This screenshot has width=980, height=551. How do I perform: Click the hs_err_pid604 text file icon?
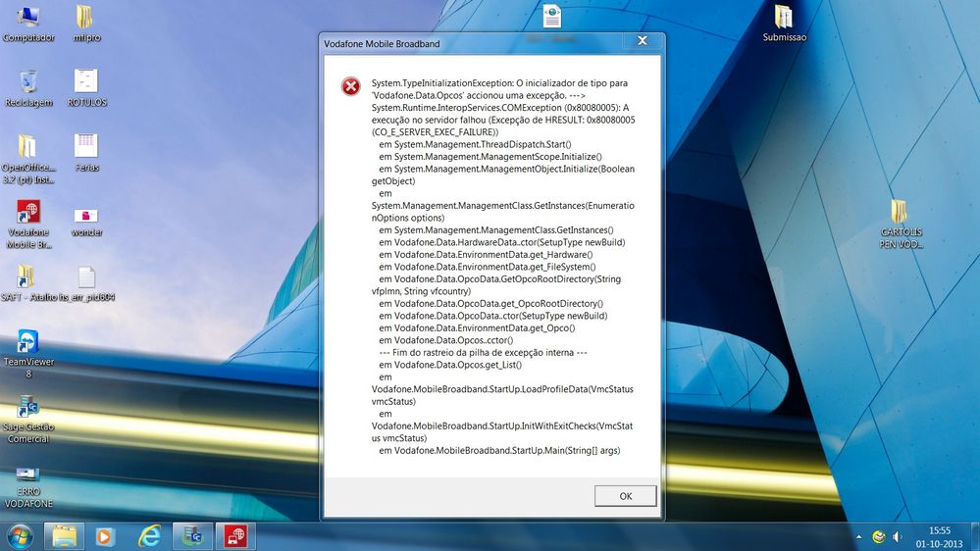[86, 278]
